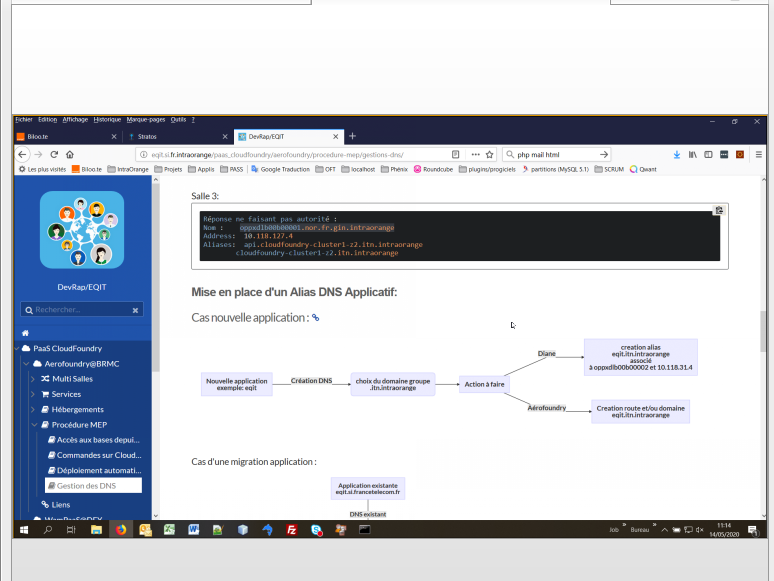This screenshot has width=774, height=581.
Task: Collapse the Aerofoundry@BRMC tree node
Action: (24, 364)
